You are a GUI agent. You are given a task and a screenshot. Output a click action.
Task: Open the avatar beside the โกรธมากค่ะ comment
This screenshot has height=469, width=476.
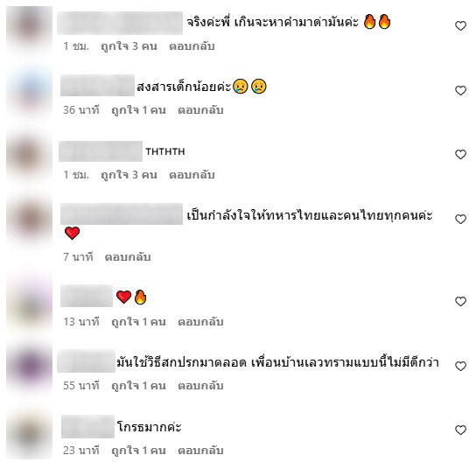[29, 435]
